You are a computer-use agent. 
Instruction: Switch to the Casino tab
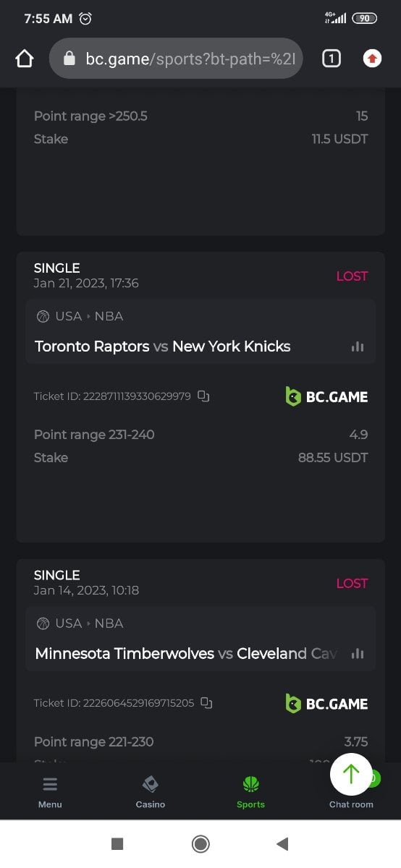pyautogui.click(x=151, y=792)
